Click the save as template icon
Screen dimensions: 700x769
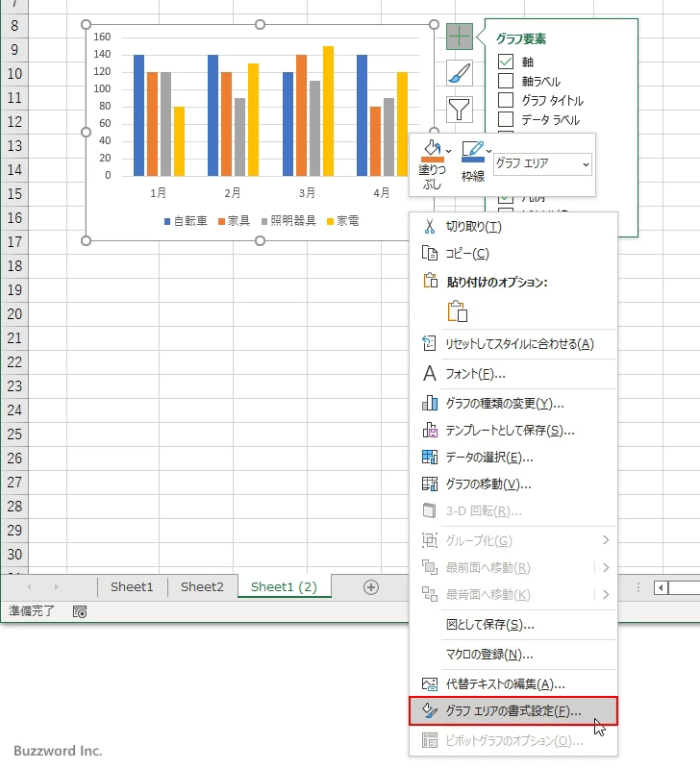click(x=430, y=430)
